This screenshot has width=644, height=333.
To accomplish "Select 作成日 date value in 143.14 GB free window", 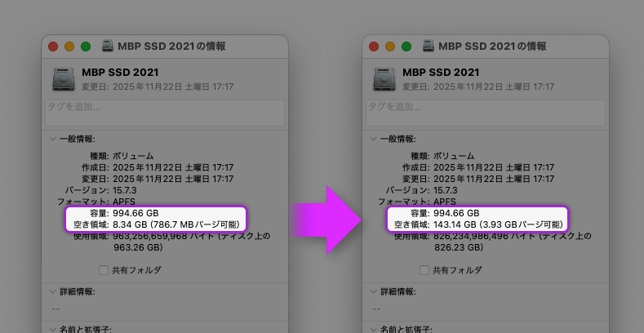I will 494,167.
